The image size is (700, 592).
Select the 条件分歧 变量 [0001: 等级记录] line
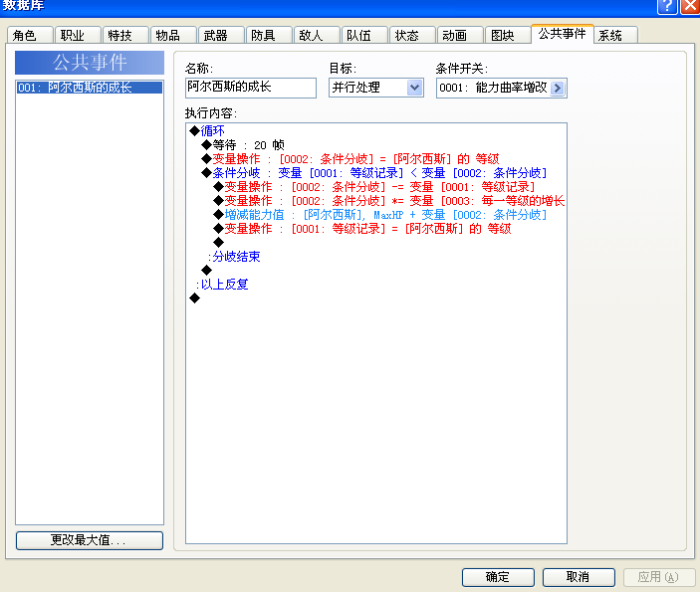coord(374,173)
